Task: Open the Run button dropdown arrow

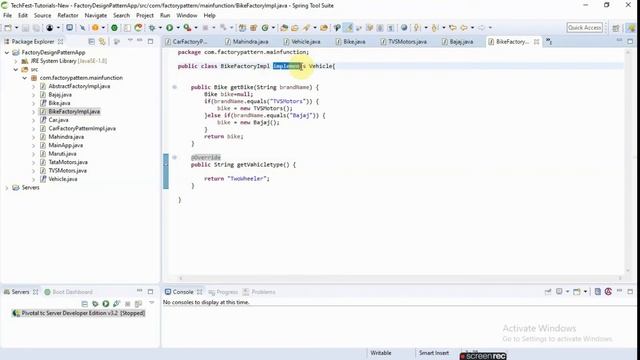Action: 178,28
